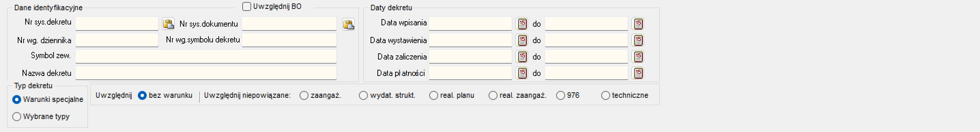This screenshot has width=980, height=132.
Task: Focus the Nr wg. dziennika field
Action: coord(117,40)
